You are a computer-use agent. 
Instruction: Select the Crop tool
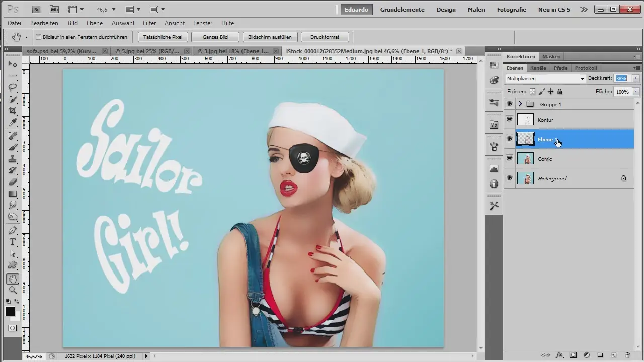coord(13,111)
